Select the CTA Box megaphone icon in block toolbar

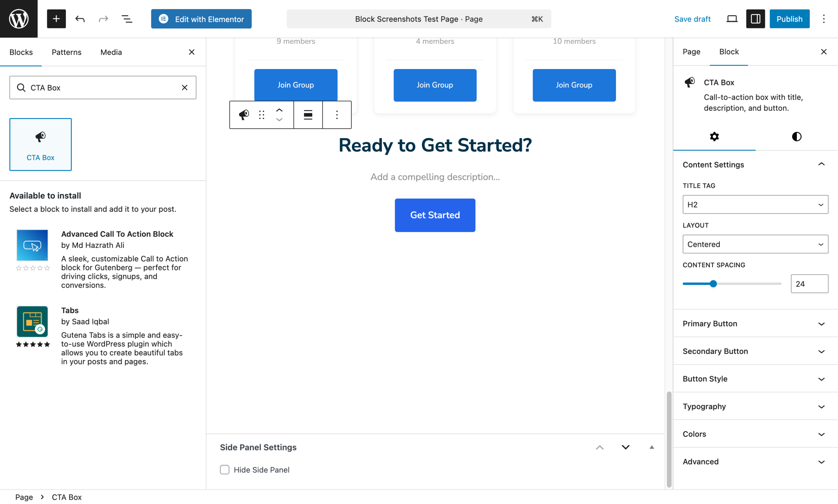click(243, 115)
